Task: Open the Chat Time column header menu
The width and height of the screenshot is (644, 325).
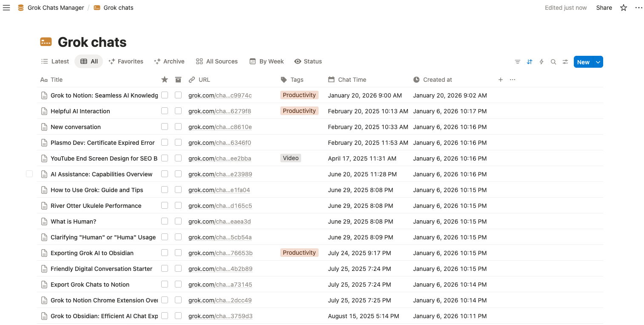Action: (x=352, y=80)
